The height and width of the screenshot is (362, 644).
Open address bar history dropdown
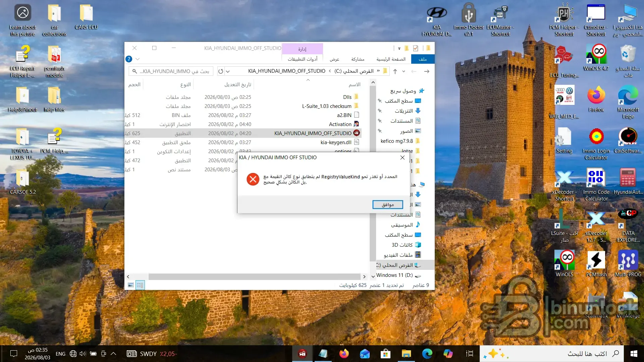228,71
